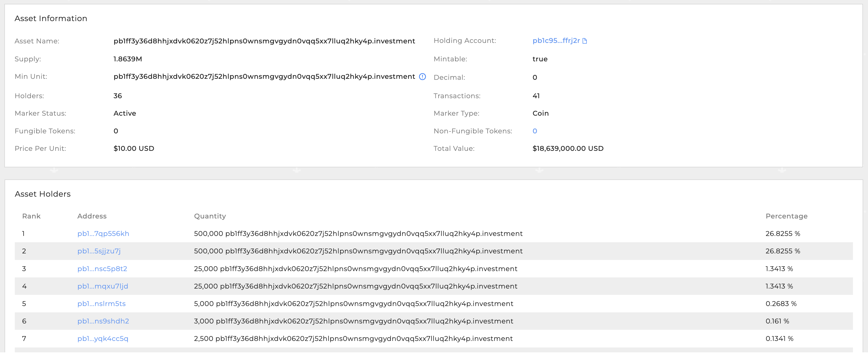Screen dimensions: 868x355
Task: Copy the Holding Account address
Action: 585,41
